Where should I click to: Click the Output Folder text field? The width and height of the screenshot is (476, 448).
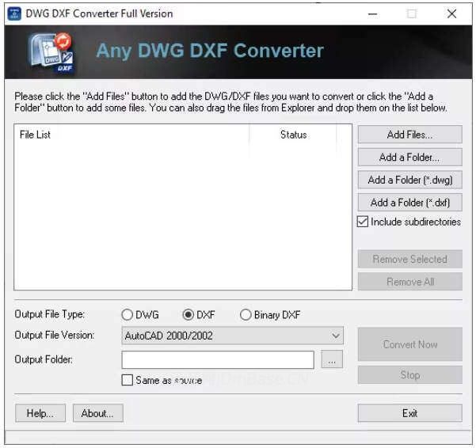coord(218,359)
